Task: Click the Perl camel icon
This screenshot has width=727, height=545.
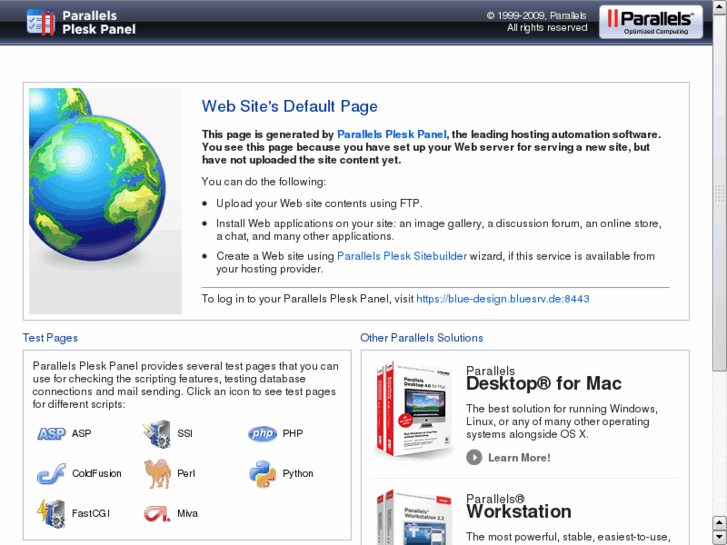Action: (x=157, y=474)
